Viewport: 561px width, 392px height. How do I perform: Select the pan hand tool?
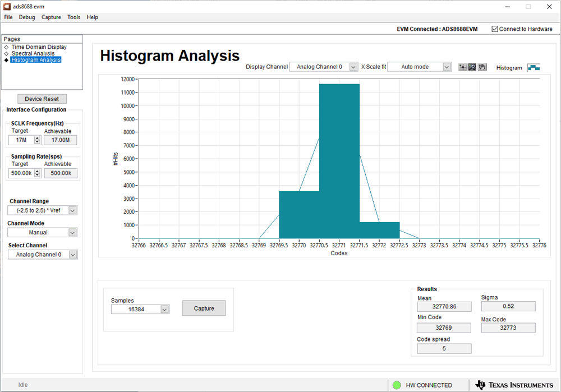click(x=482, y=67)
